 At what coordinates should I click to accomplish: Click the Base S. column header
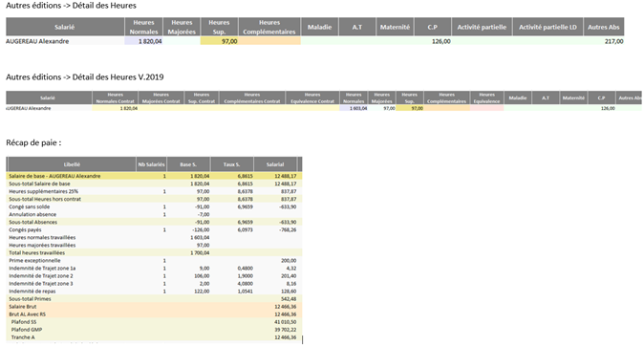click(188, 164)
